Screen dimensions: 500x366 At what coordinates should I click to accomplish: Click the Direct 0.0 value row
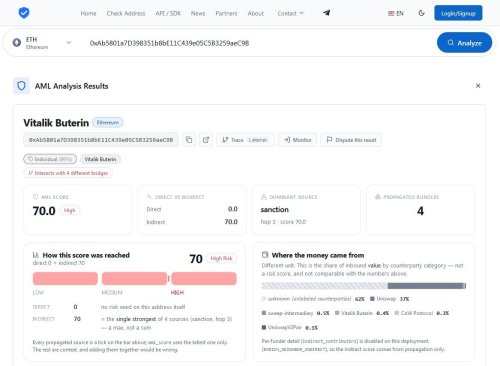coord(192,209)
